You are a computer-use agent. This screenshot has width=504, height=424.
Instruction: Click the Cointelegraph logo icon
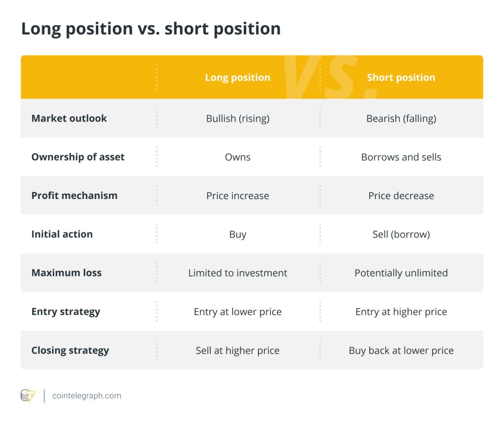pyautogui.click(x=28, y=396)
